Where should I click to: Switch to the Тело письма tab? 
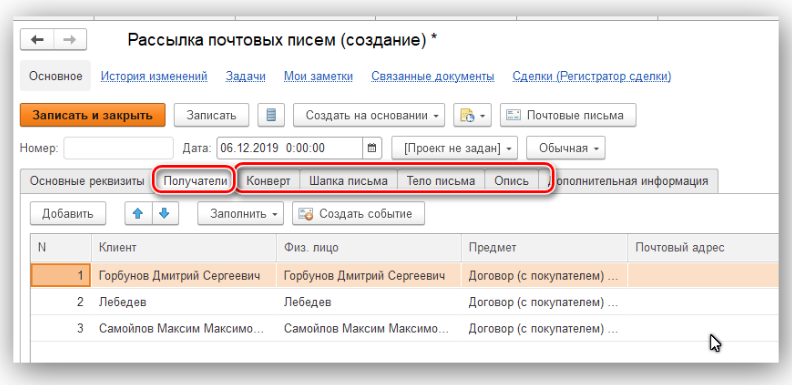click(x=441, y=181)
